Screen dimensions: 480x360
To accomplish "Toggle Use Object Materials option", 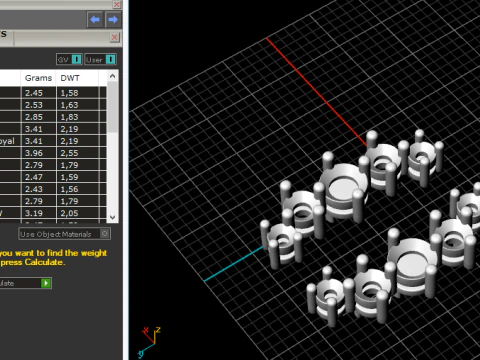I will click(x=64, y=234).
